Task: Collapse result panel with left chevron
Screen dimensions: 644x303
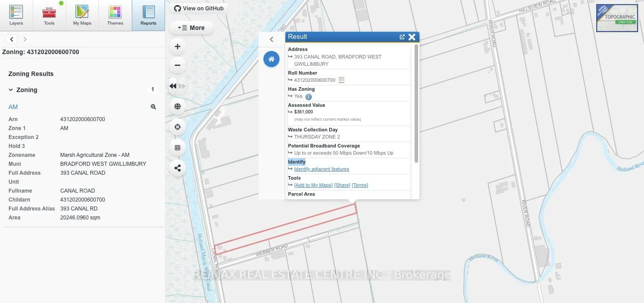Action: click(271, 39)
